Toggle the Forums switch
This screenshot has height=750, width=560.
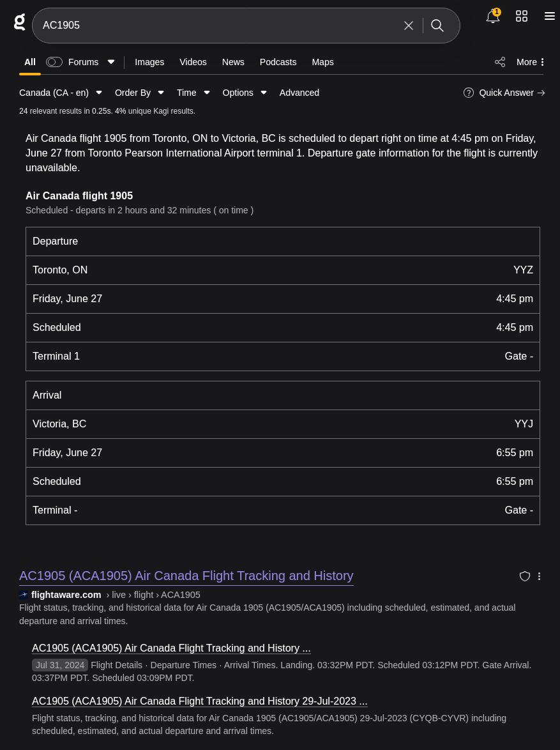coord(54,62)
